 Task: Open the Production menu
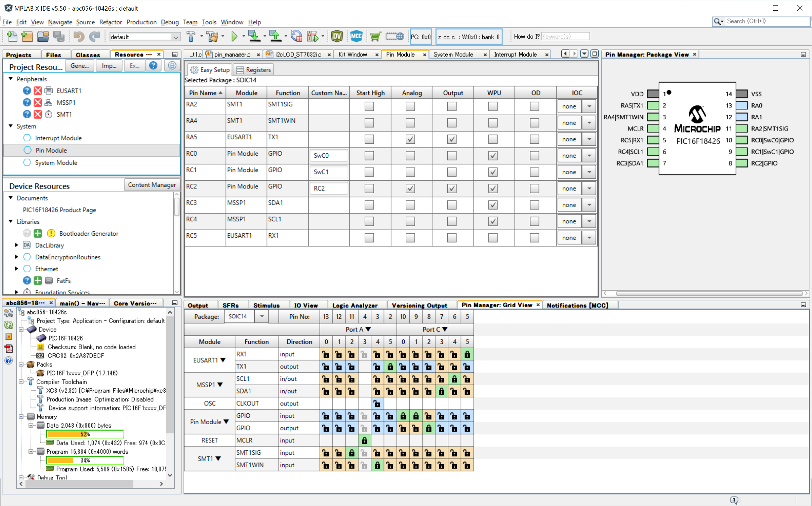pyautogui.click(x=141, y=22)
